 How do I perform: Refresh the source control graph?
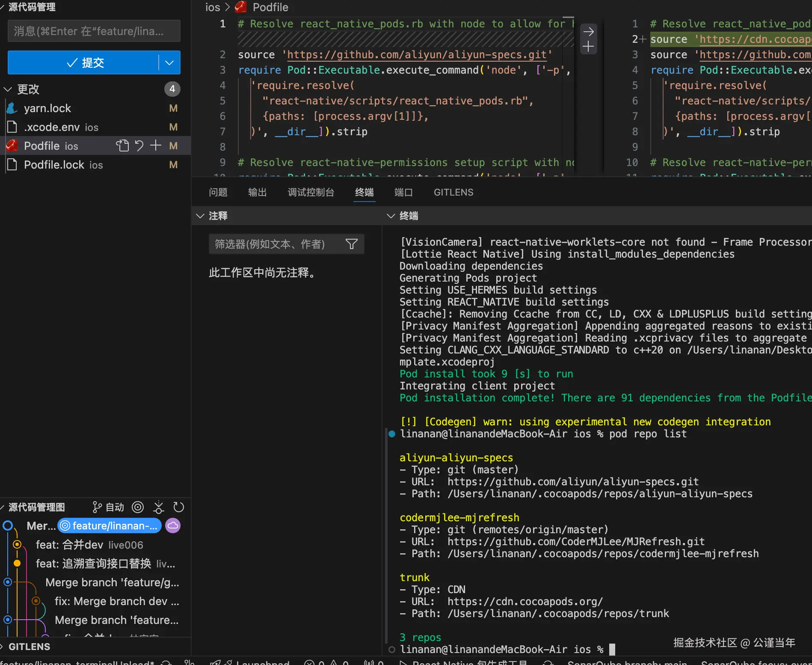[x=178, y=508]
